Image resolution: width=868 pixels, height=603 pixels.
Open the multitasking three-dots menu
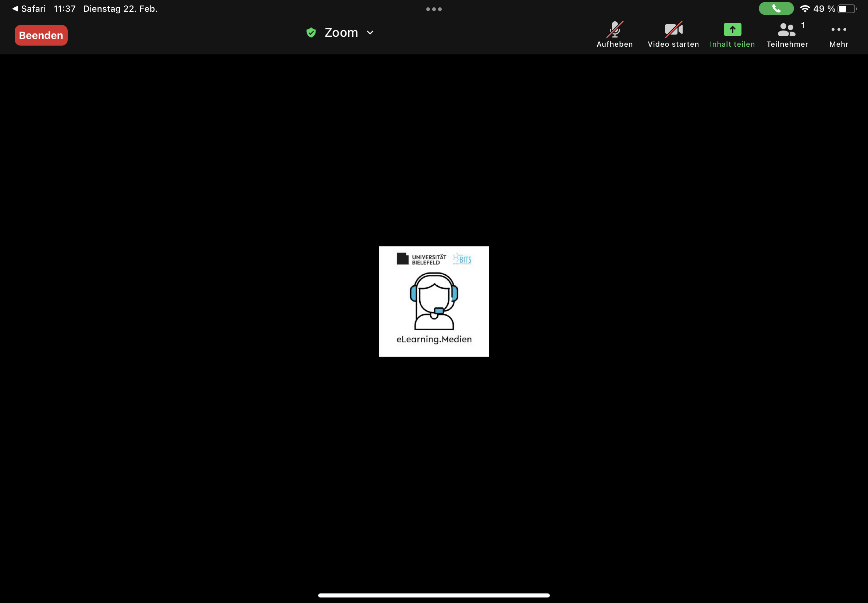[434, 9]
